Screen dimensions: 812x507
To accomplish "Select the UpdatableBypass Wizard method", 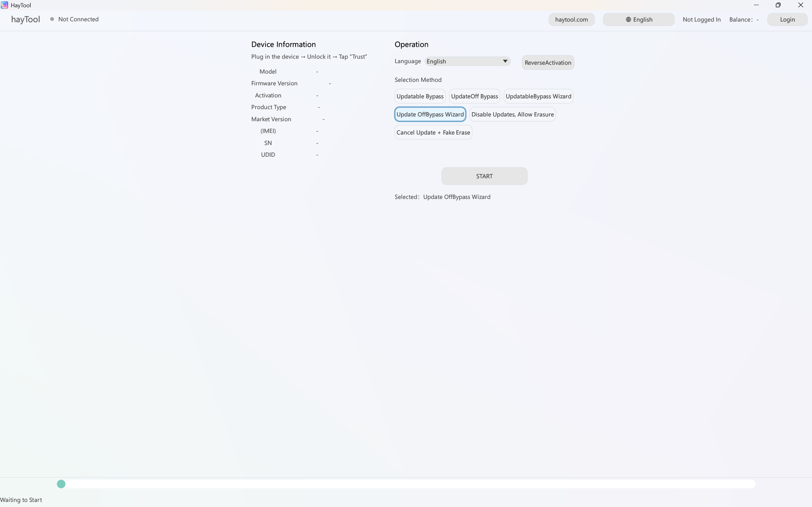I will pyautogui.click(x=538, y=96).
